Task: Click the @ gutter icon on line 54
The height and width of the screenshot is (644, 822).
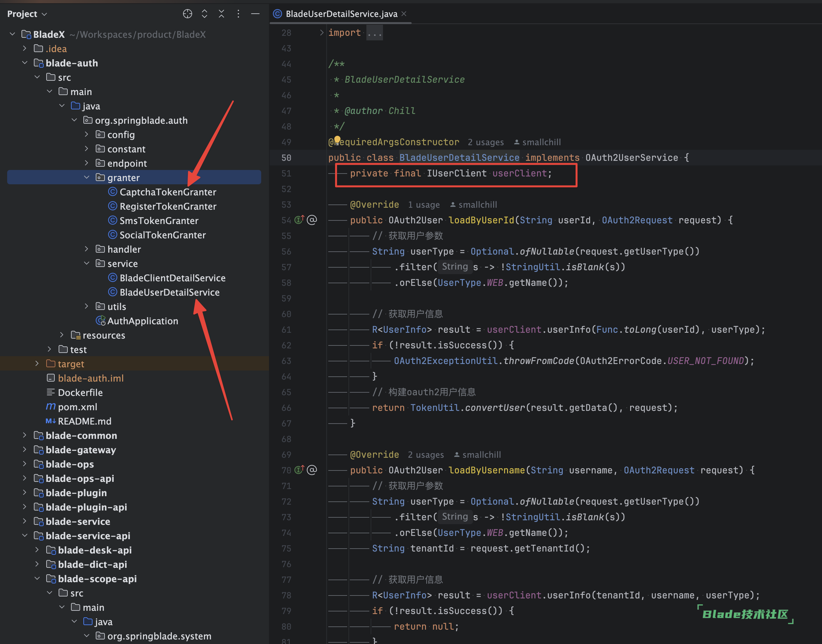Action: [x=312, y=220]
